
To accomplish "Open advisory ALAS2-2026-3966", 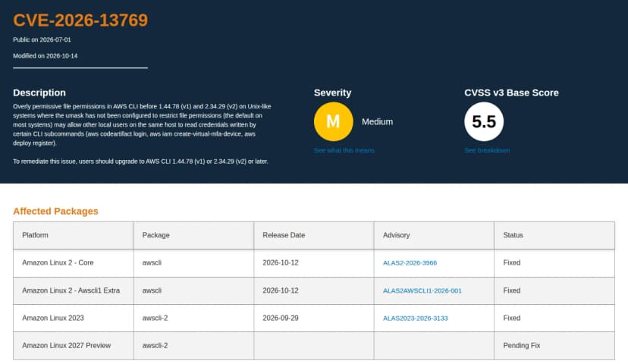I will click(x=410, y=263).
